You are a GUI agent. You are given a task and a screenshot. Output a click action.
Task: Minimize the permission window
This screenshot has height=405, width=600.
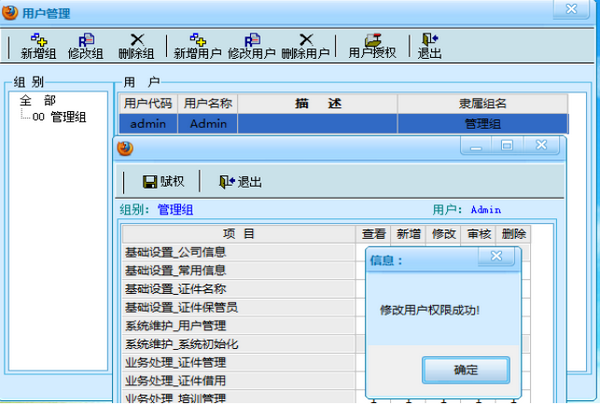[x=476, y=146]
